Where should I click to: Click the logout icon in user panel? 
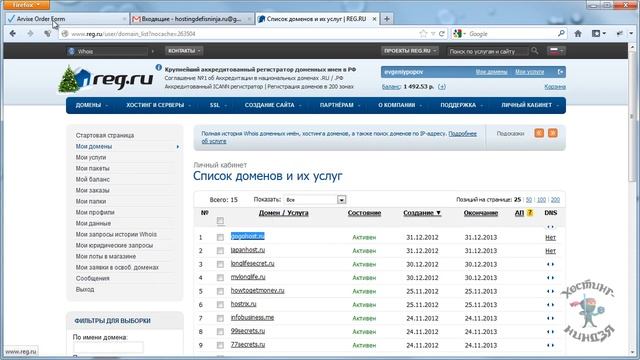[561, 72]
